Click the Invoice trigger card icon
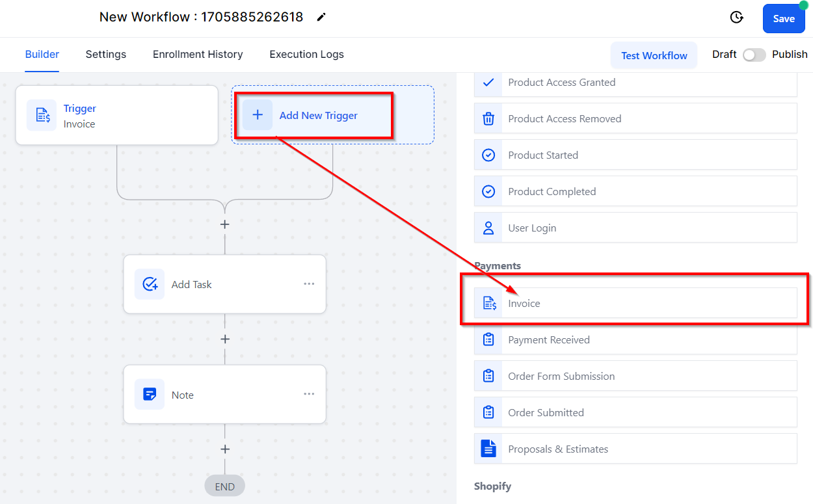The height and width of the screenshot is (504, 813). pos(42,116)
